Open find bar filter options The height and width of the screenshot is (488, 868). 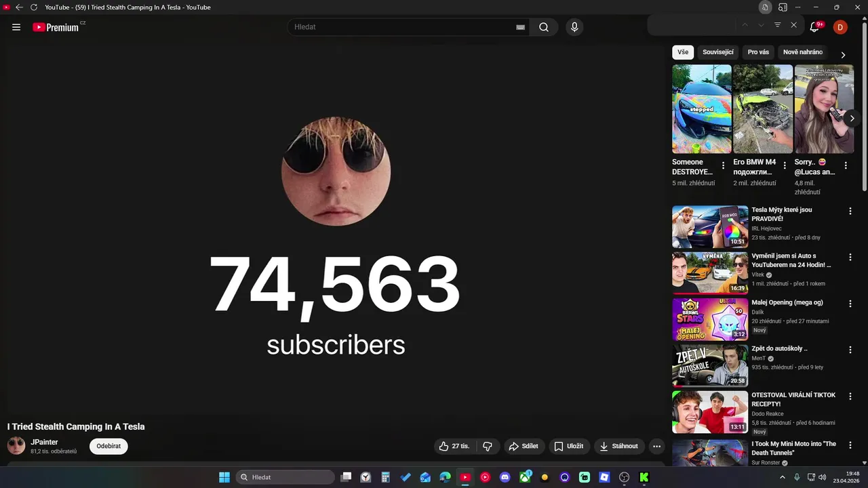pyautogui.click(x=777, y=25)
